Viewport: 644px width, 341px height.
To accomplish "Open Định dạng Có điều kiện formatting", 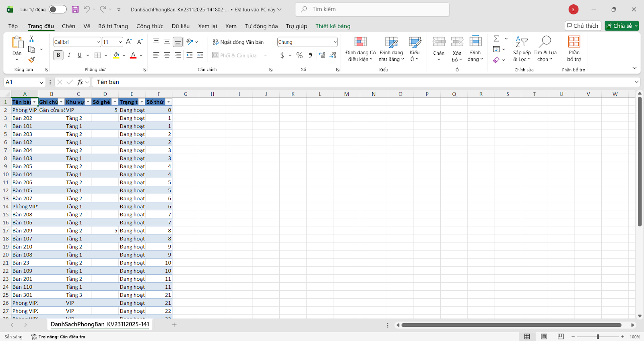I will coord(360,49).
